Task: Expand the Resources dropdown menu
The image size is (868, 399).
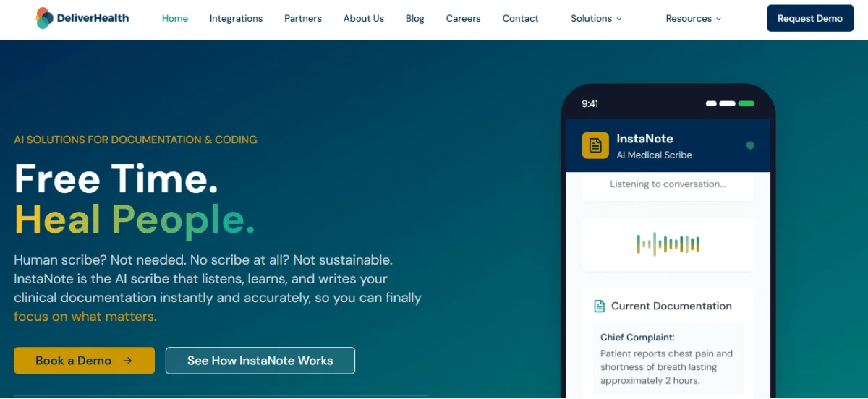Action: click(694, 19)
